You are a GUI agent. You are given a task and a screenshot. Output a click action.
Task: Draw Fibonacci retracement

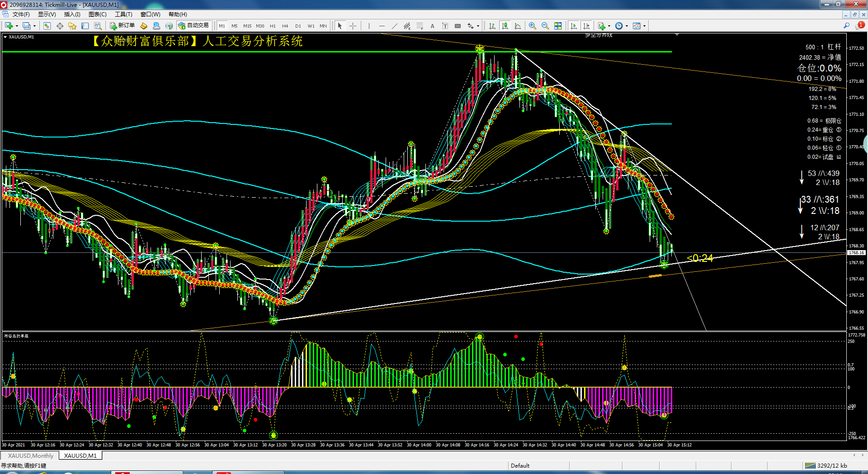point(420,26)
